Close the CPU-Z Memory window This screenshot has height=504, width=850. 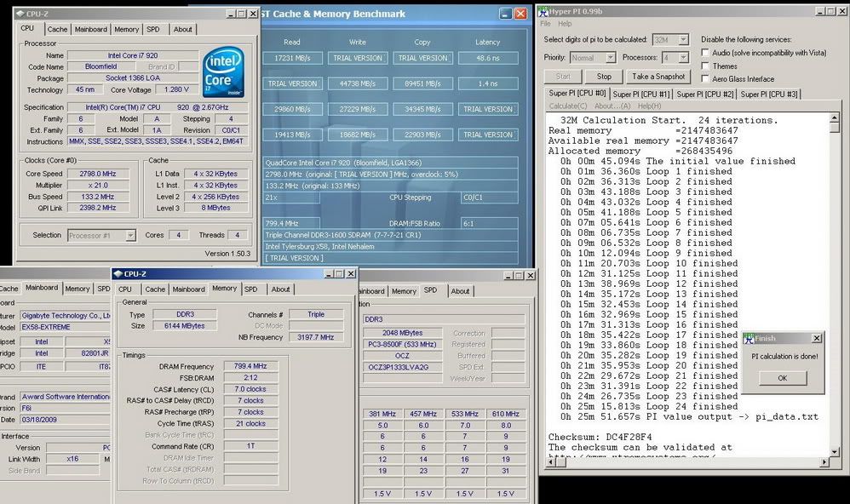(350, 274)
